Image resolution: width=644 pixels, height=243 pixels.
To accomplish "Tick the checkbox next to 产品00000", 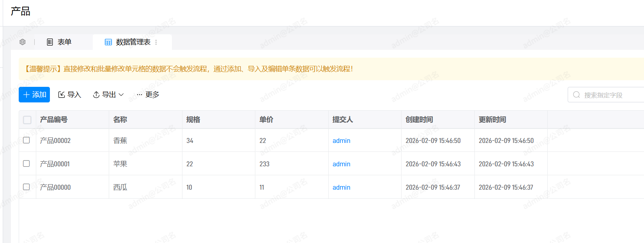I will pos(27,187).
